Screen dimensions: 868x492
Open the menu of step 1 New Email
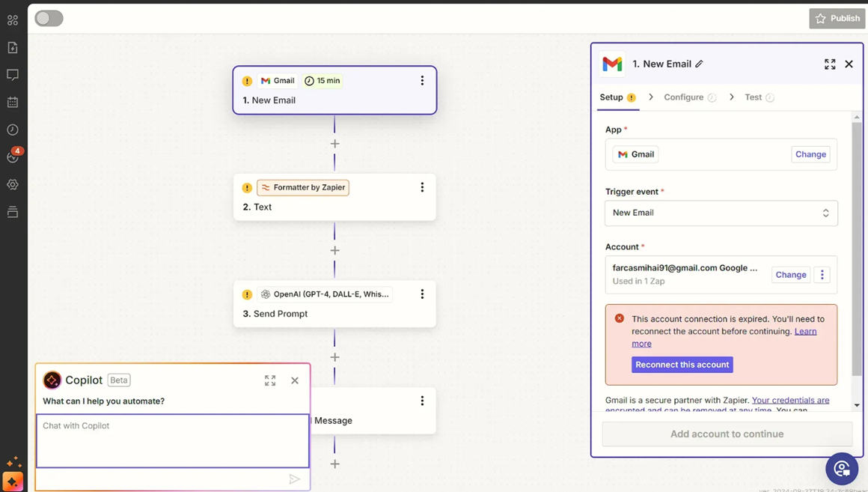(422, 81)
